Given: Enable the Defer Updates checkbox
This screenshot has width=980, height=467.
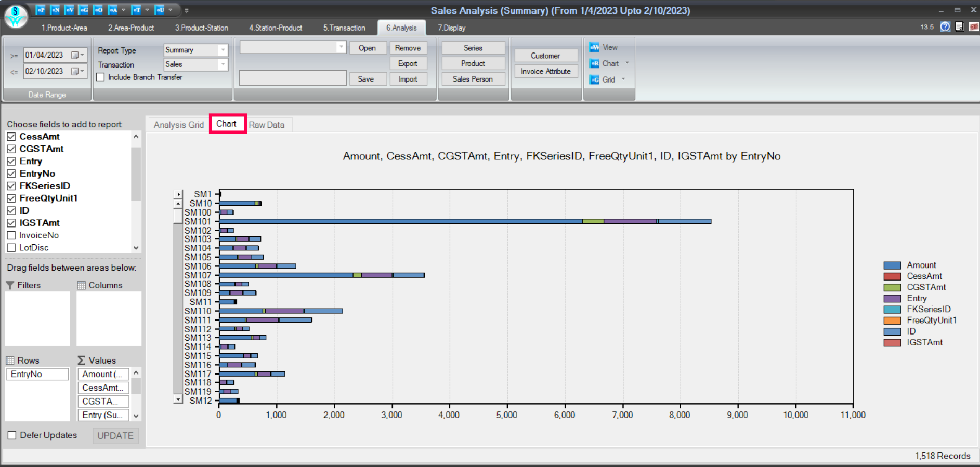Looking at the screenshot, I should [12, 435].
